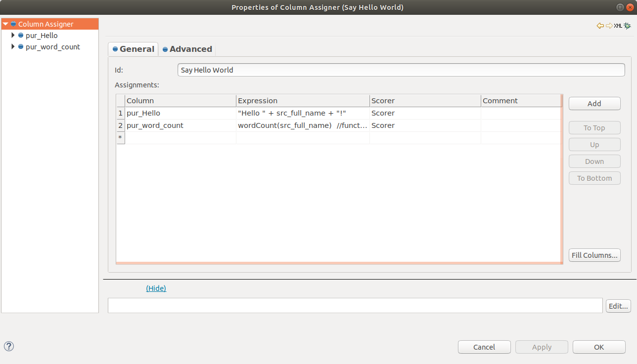The image size is (637, 364).
Task: Open the XML source view
Action: [x=619, y=25]
